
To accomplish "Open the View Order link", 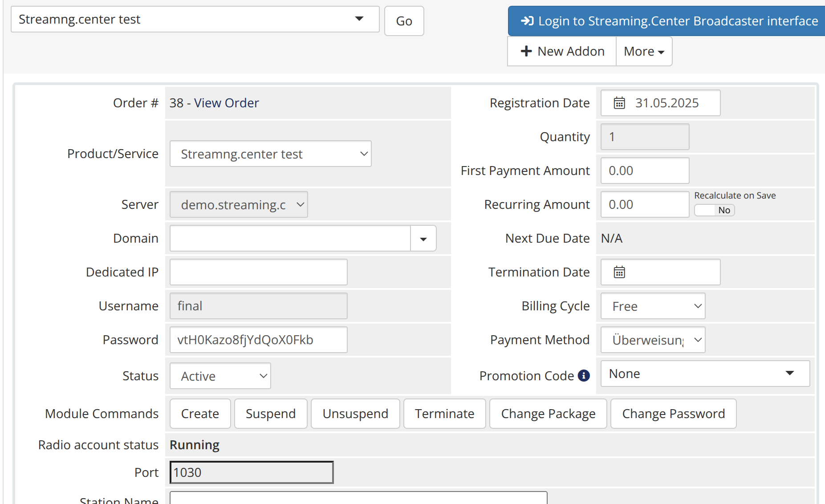I will click(226, 103).
